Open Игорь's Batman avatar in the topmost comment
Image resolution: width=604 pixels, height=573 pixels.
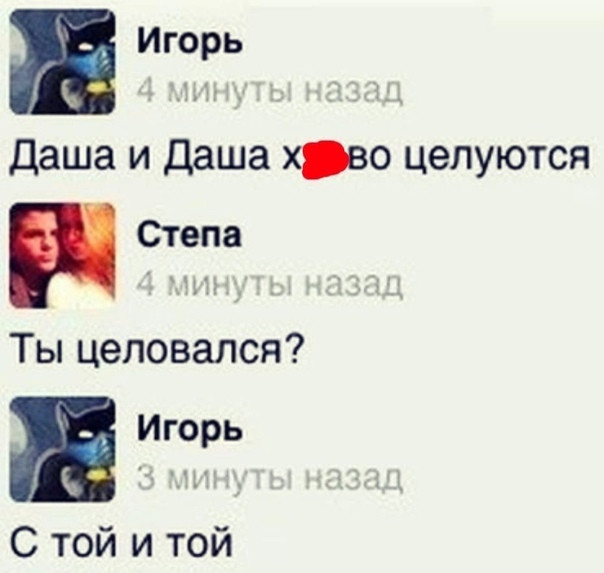(62, 62)
